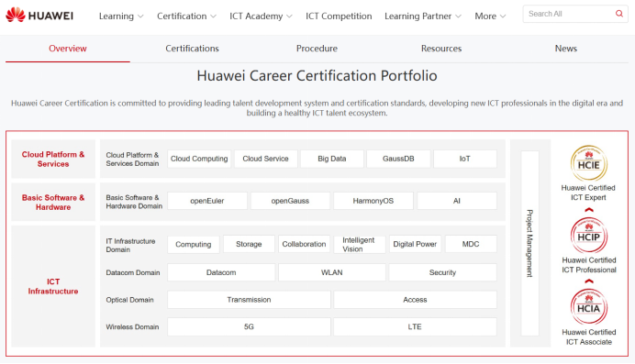The height and width of the screenshot is (364, 635).
Task: Click Datacom Domain label
Action: (133, 272)
